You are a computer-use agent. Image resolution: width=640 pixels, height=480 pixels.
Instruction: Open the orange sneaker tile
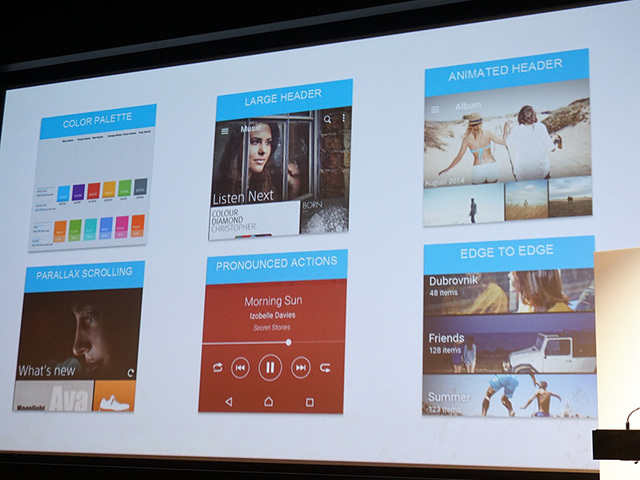114,396
